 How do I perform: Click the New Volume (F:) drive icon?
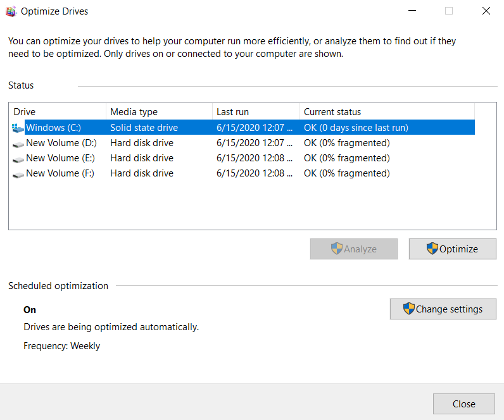(18, 175)
